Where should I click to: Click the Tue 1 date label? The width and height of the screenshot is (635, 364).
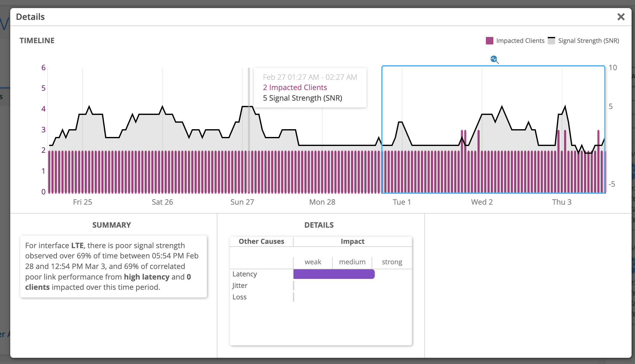402,202
